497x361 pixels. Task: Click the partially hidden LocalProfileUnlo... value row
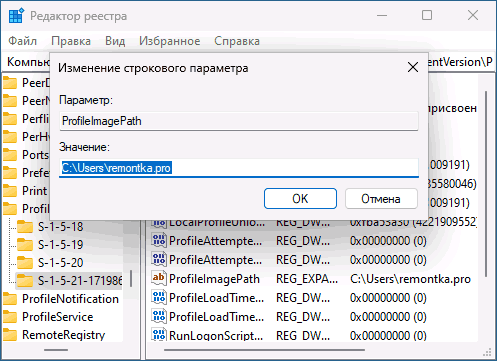point(313,224)
